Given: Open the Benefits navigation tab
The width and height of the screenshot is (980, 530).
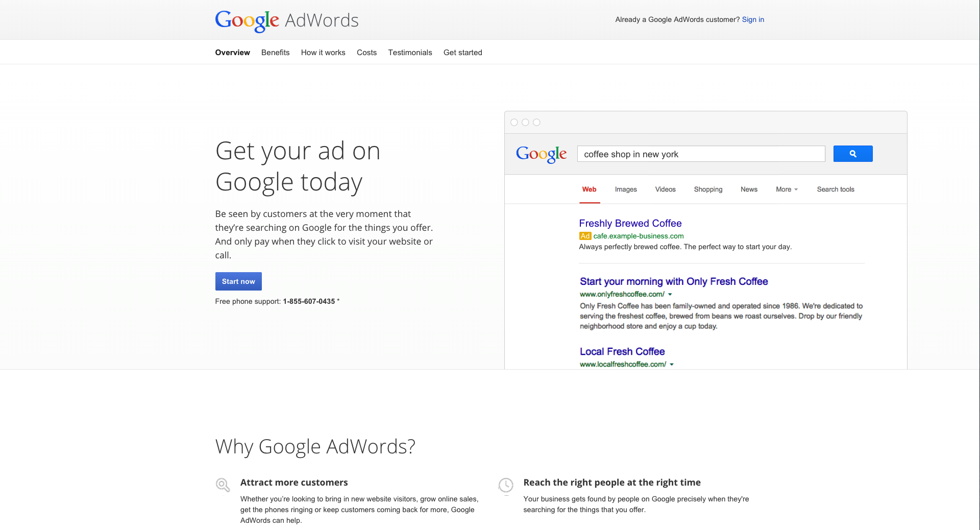Looking at the screenshot, I should (x=275, y=53).
